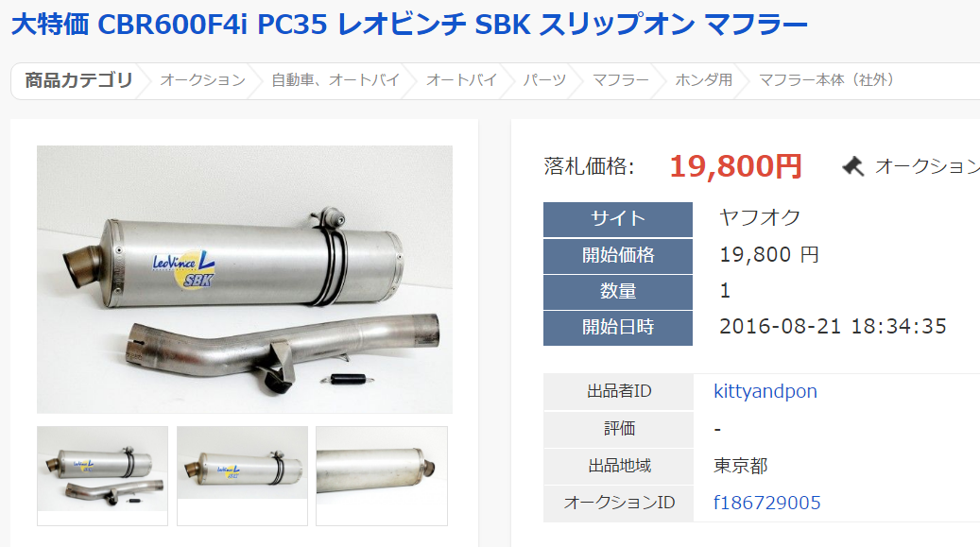Open seller kittyandpon profile link
Image resolution: width=980 pixels, height=547 pixels.
click(765, 391)
